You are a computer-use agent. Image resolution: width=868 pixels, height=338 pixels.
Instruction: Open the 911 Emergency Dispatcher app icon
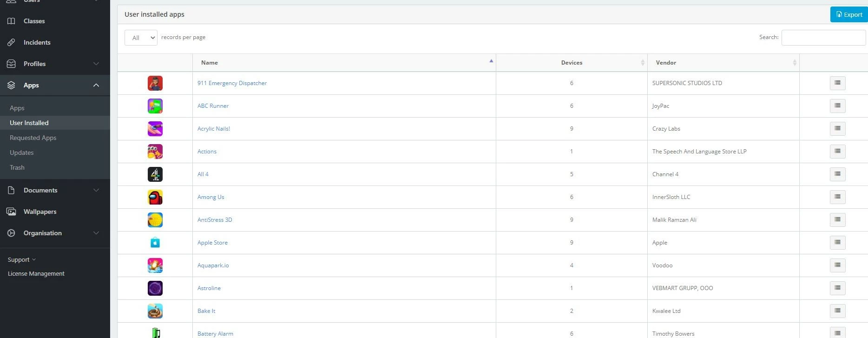point(155,83)
